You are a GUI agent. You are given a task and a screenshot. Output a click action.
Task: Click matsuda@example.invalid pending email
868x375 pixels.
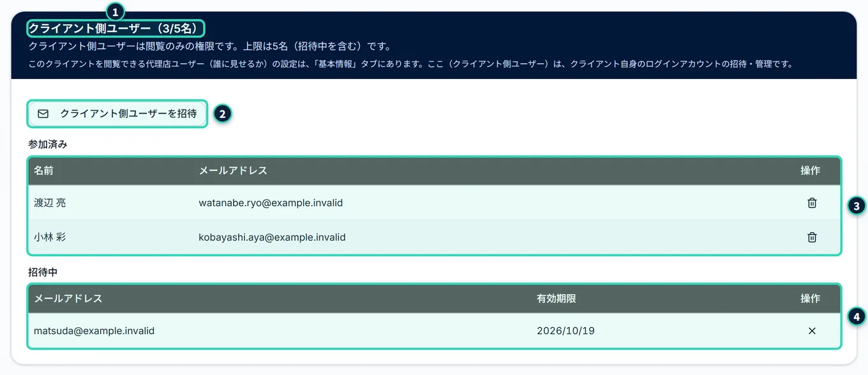(94, 331)
